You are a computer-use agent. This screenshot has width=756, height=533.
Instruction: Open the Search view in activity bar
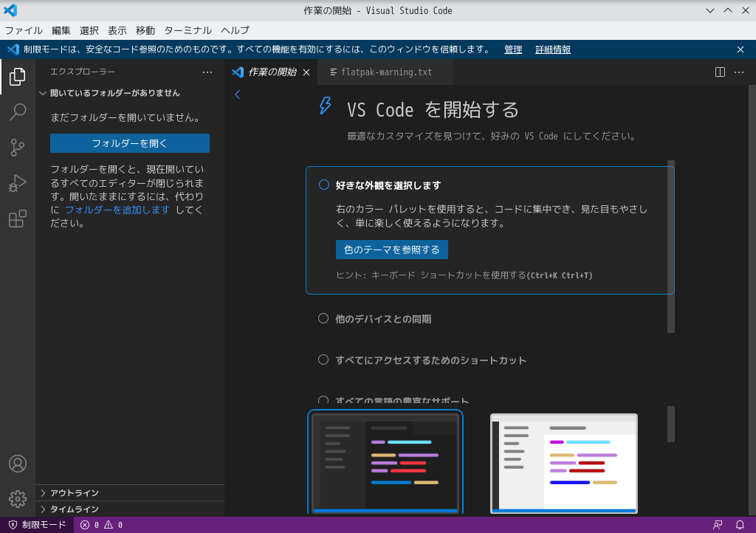coord(18,111)
